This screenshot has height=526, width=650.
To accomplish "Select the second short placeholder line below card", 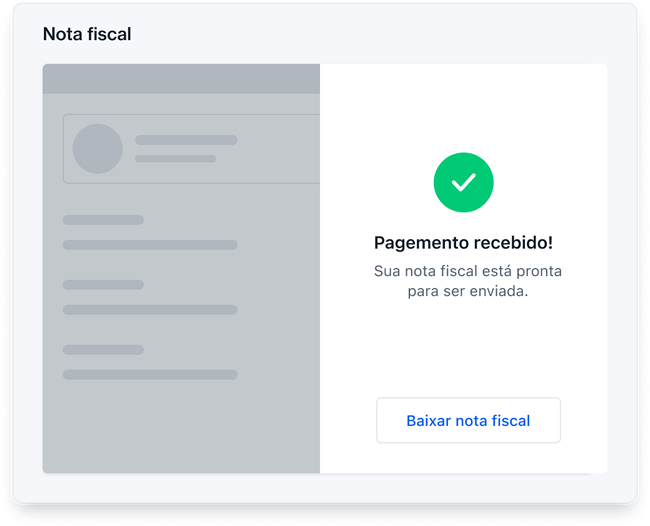I will 103,285.
